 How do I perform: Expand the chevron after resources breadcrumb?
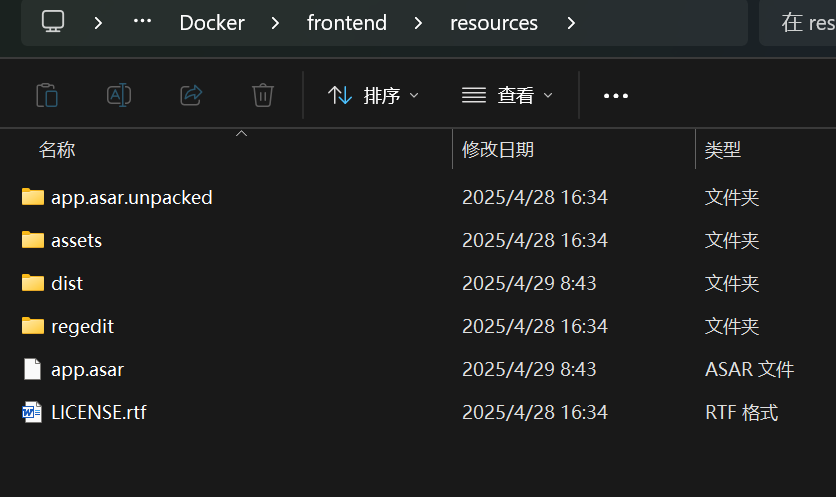pos(571,23)
